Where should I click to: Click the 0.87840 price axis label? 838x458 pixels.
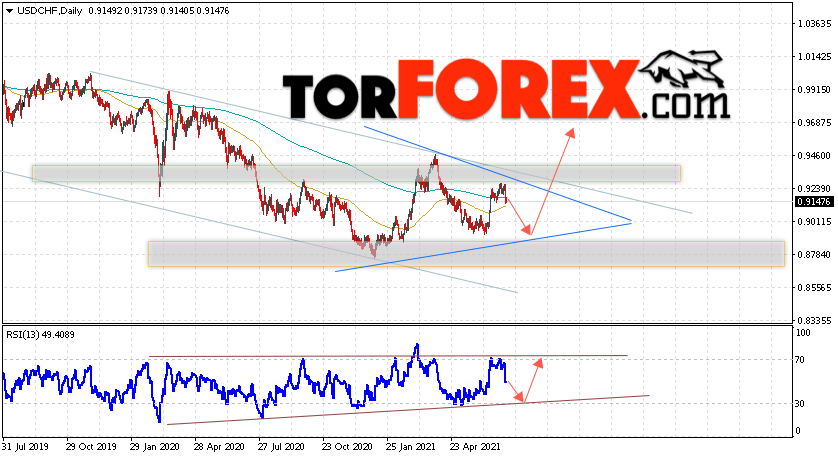[x=814, y=254]
